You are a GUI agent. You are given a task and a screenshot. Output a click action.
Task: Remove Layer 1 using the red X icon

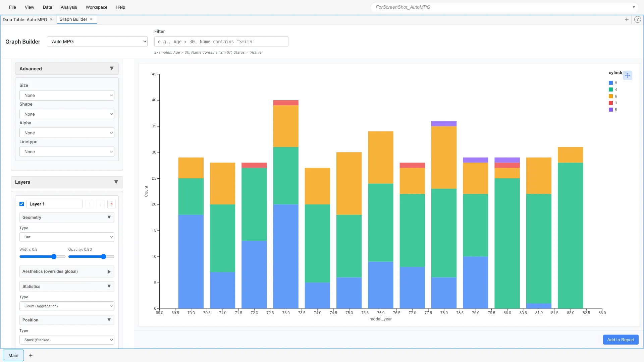112,204
